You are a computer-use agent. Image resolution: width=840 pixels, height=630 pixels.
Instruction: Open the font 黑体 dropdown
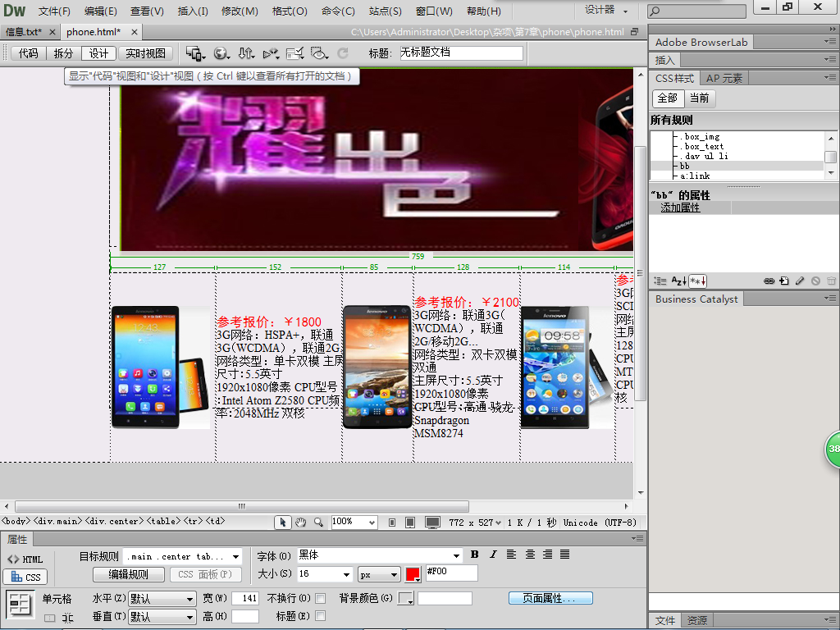click(x=456, y=555)
